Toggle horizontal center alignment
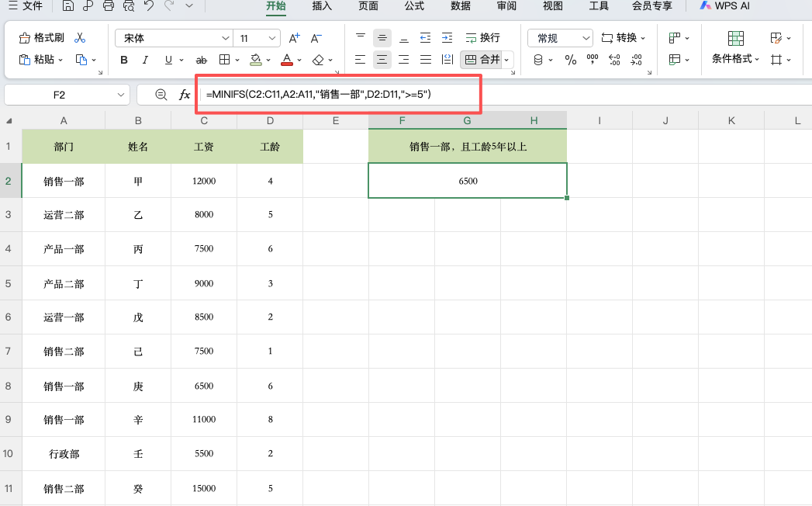This screenshot has width=812, height=506. coord(382,60)
